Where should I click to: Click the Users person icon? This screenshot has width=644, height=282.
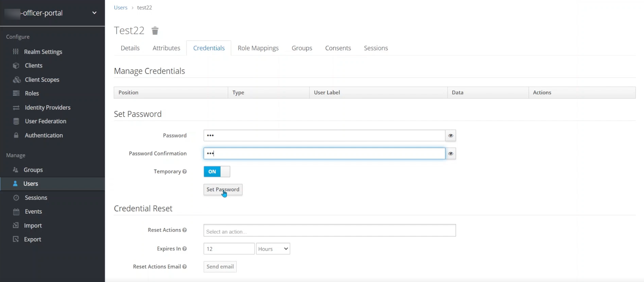tap(15, 183)
